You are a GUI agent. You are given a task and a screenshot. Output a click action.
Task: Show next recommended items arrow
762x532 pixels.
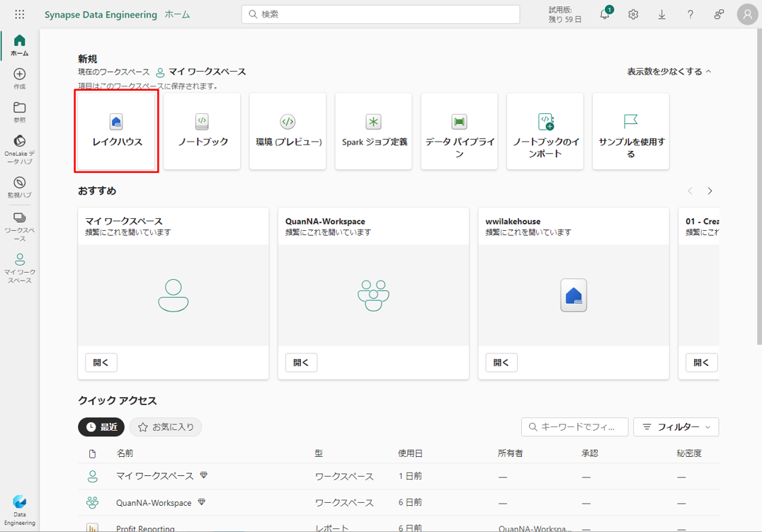click(710, 191)
